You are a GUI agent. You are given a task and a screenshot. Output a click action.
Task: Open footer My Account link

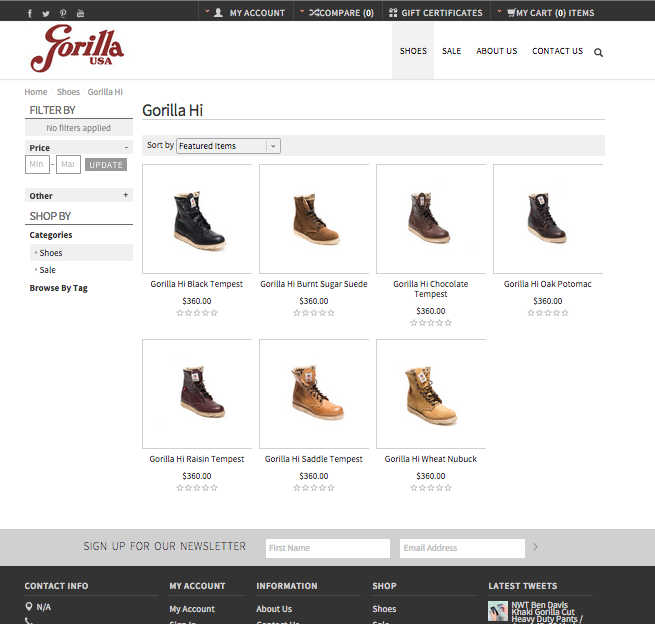pos(192,609)
